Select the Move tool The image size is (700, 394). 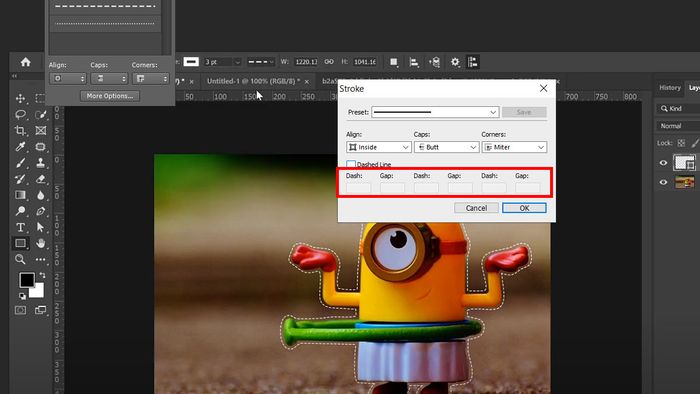(21, 98)
